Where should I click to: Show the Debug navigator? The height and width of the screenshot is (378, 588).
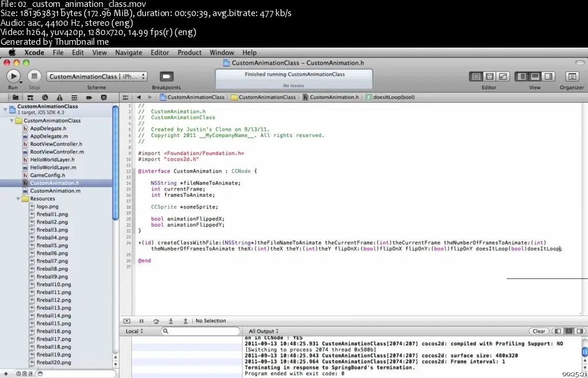[74, 98]
